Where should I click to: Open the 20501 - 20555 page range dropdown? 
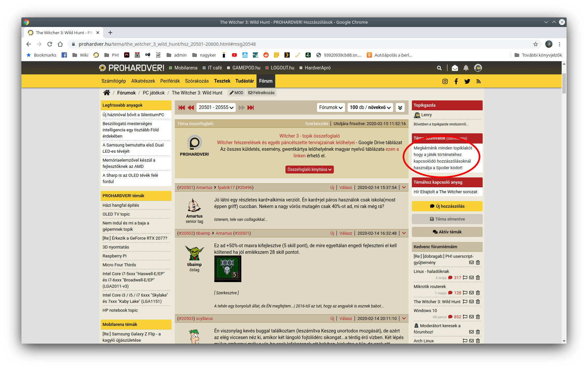(x=216, y=108)
